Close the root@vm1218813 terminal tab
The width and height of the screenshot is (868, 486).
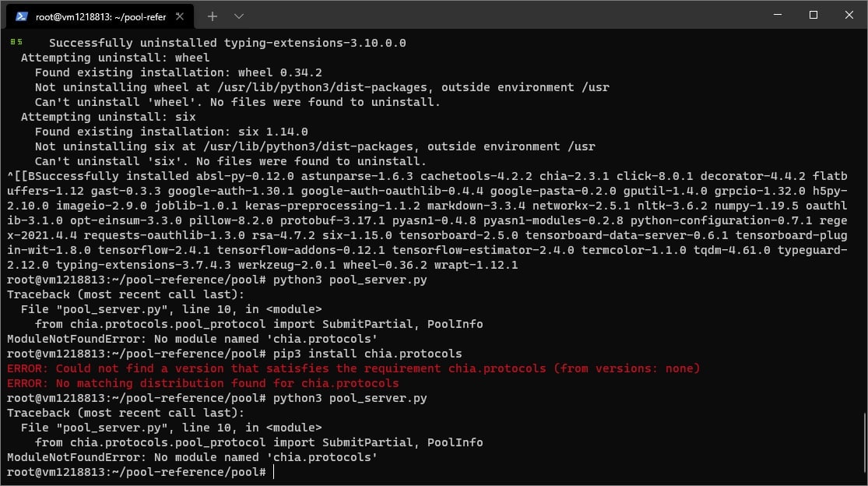[x=179, y=16]
